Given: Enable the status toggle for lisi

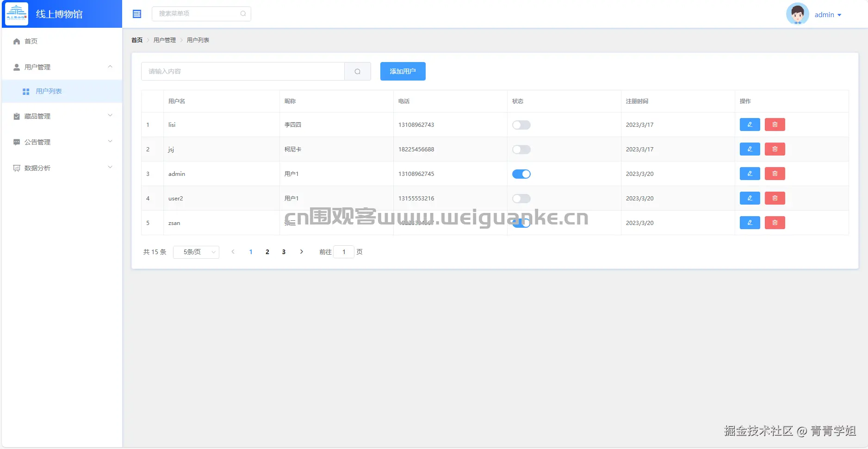Looking at the screenshot, I should pos(521,125).
